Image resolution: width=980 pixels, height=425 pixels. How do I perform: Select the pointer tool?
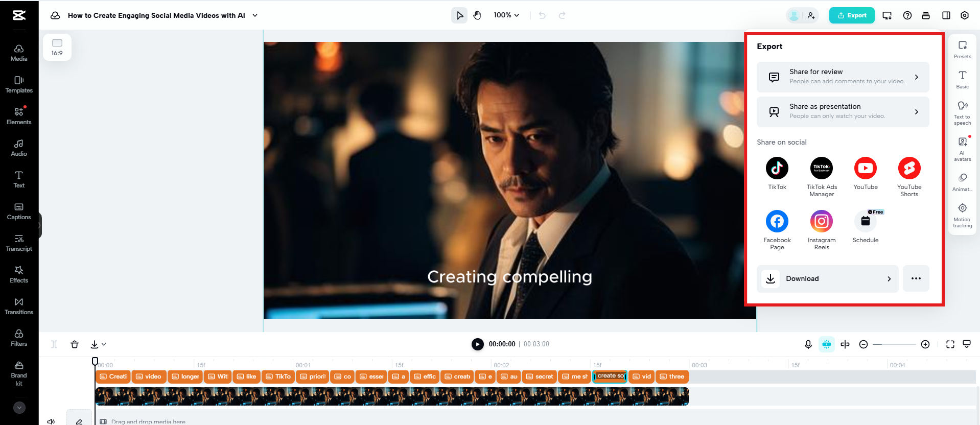pyautogui.click(x=459, y=15)
